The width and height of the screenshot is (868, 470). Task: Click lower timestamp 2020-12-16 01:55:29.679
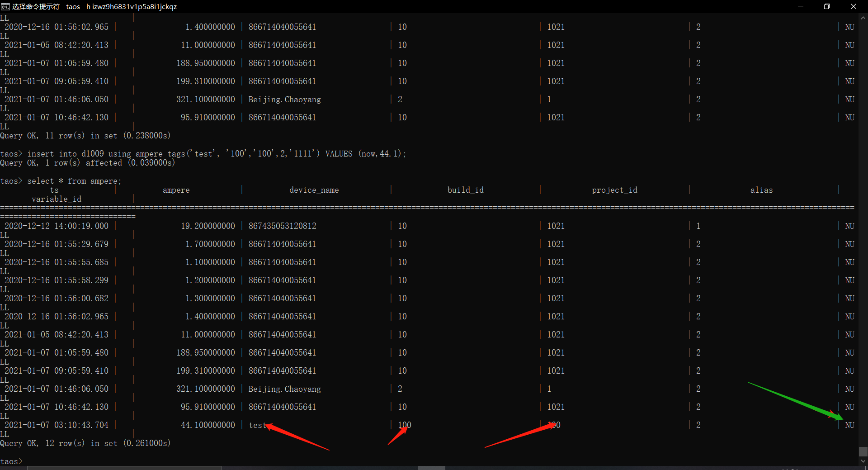coord(57,244)
